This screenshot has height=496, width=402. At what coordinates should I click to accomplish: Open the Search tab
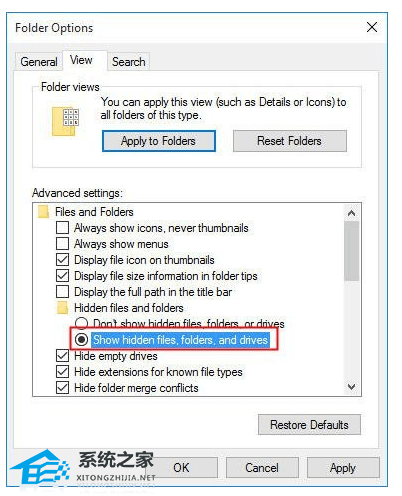(x=129, y=62)
